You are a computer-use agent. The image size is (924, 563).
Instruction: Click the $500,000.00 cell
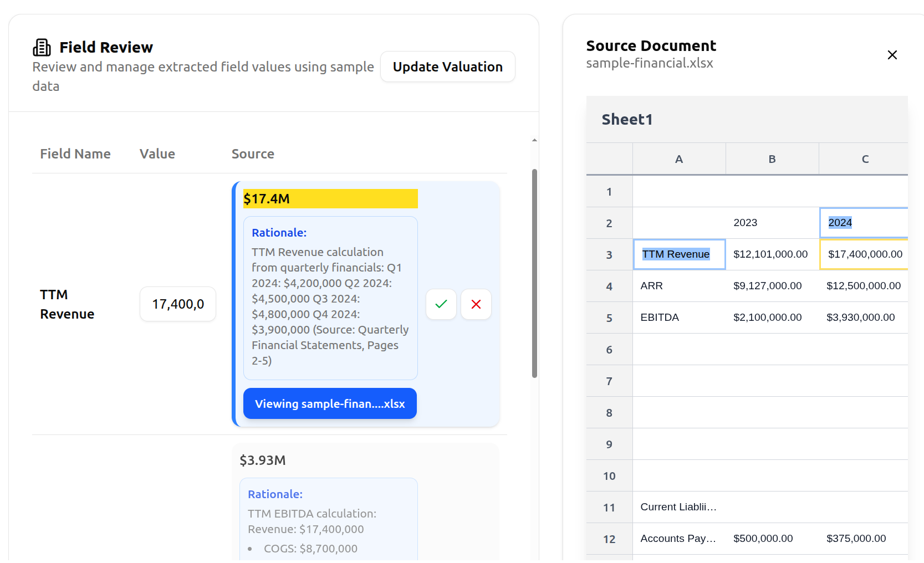[772, 539]
